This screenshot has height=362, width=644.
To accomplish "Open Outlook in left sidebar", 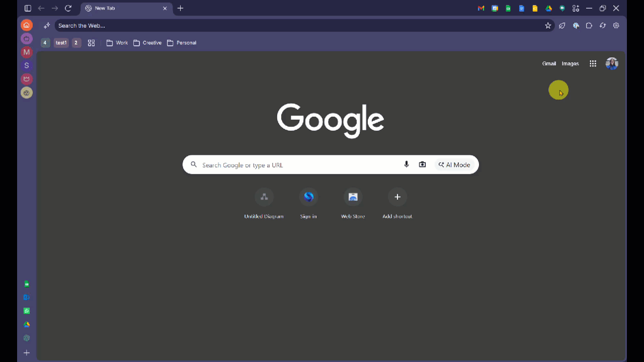I will tap(27, 298).
